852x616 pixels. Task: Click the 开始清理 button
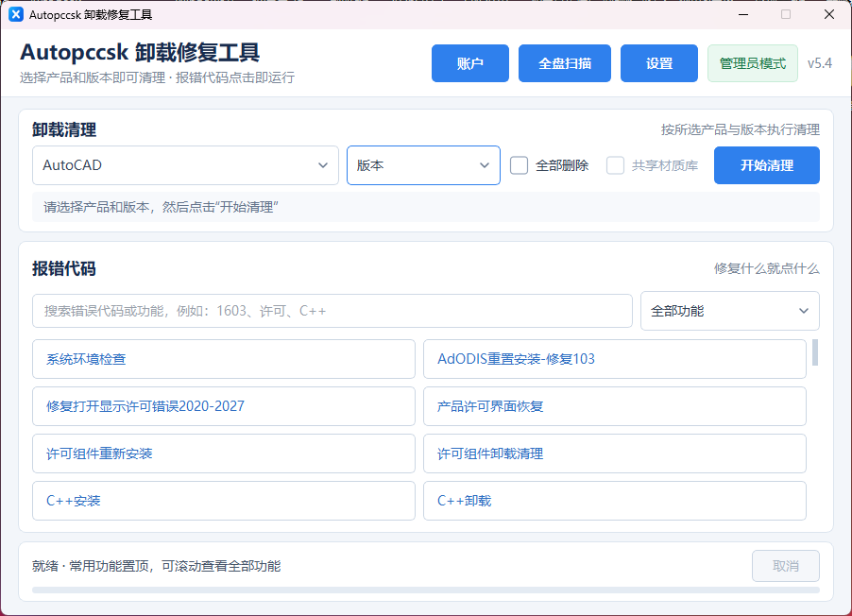[767, 165]
